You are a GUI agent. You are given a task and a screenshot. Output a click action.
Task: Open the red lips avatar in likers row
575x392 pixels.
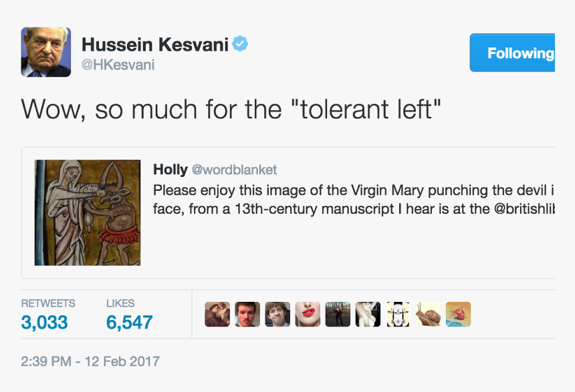[x=308, y=315]
